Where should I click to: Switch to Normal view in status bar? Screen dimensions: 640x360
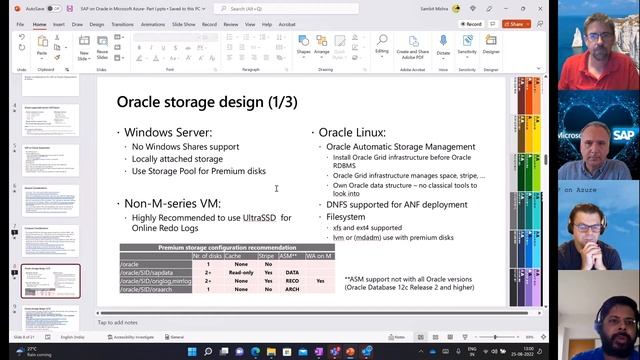pos(420,337)
